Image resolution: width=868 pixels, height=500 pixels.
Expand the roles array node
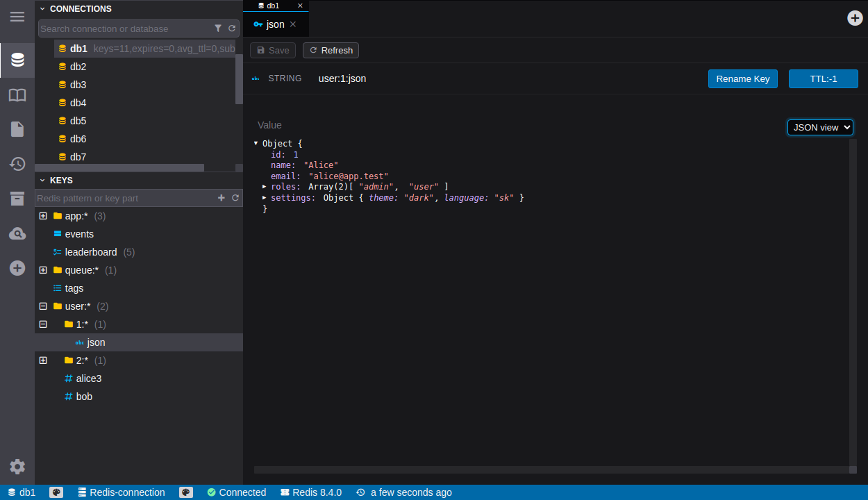point(265,187)
